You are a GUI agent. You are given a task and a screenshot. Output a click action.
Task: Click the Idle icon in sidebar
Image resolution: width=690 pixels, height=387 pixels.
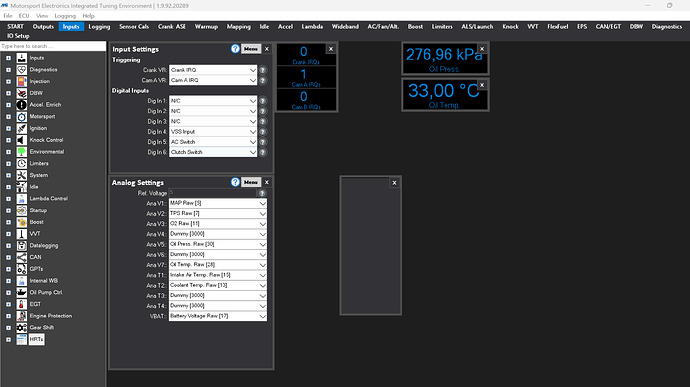[x=22, y=187]
